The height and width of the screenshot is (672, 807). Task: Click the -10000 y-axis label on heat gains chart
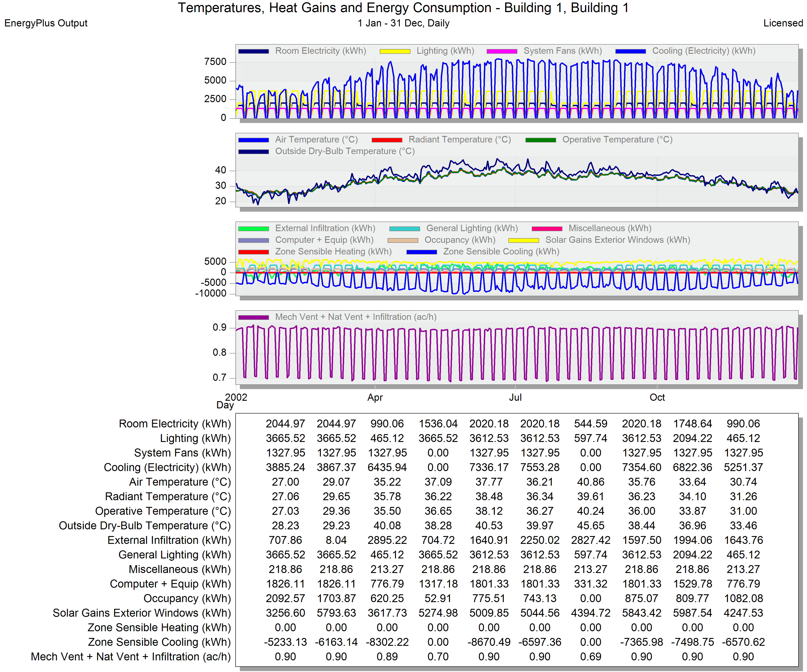(211, 293)
